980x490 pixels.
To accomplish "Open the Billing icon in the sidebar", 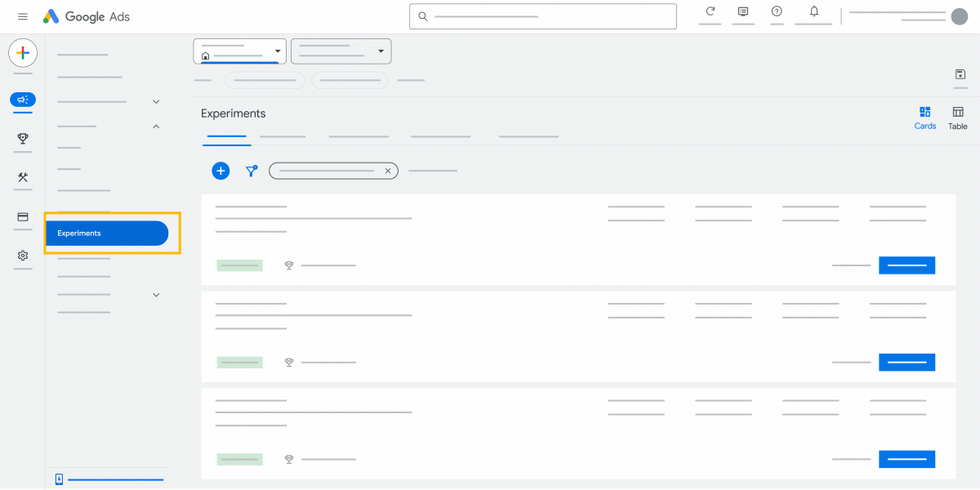I will pyautogui.click(x=22, y=217).
